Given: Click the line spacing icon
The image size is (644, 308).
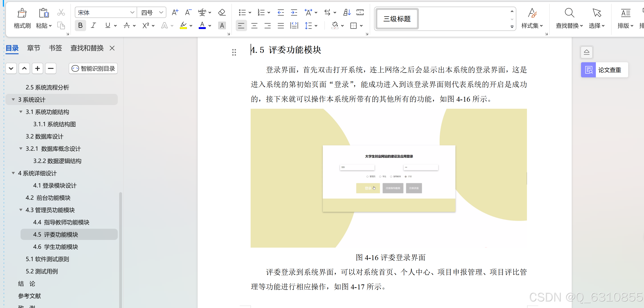Looking at the screenshot, I should [308, 25].
